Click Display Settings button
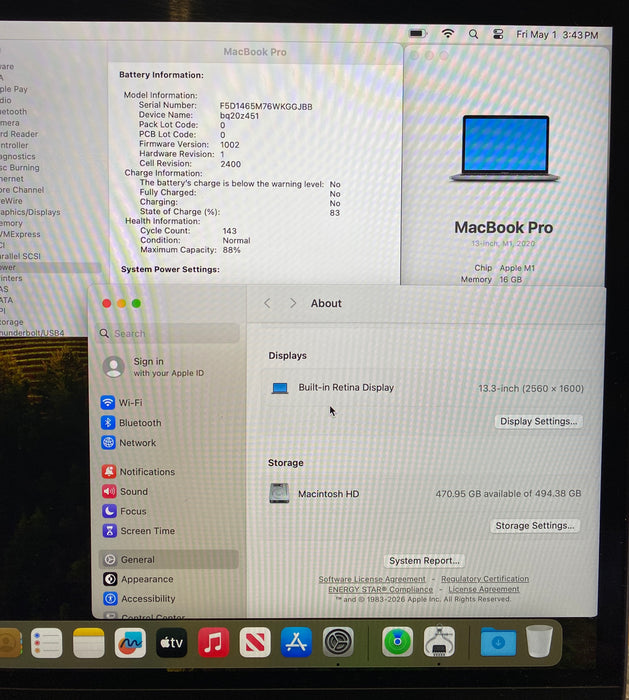Viewport: 629px width, 700px height. 538,421
